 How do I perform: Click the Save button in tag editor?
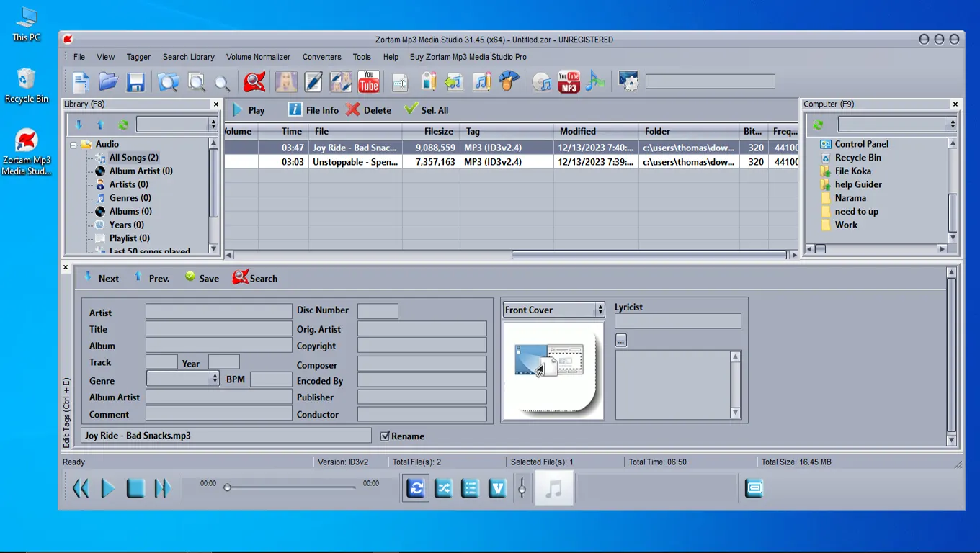pos(202,278)
